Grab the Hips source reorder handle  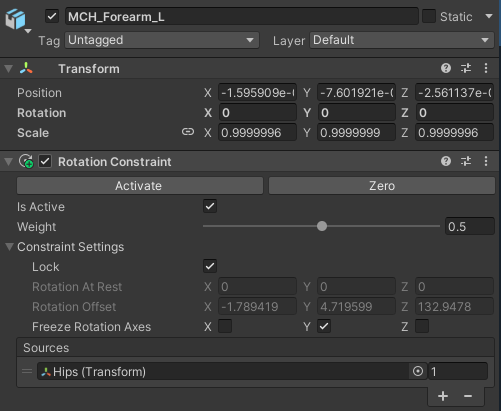[x=27, y=371]
